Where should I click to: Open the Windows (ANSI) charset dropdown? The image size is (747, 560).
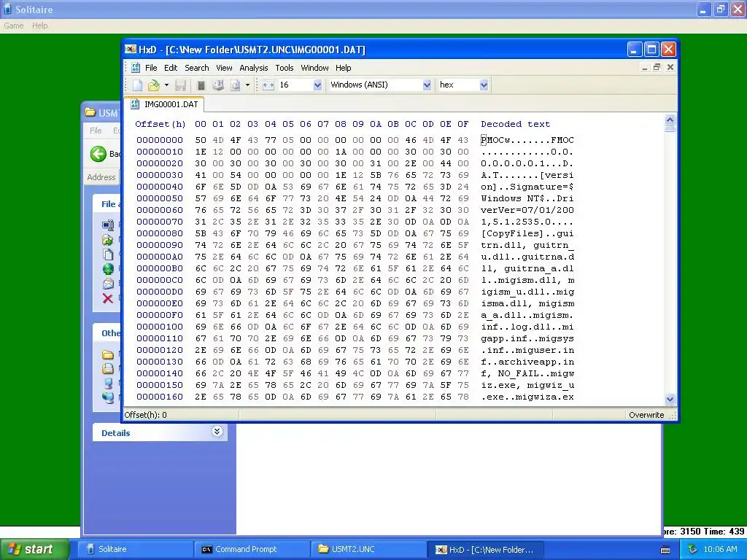(x=427, y=85)
